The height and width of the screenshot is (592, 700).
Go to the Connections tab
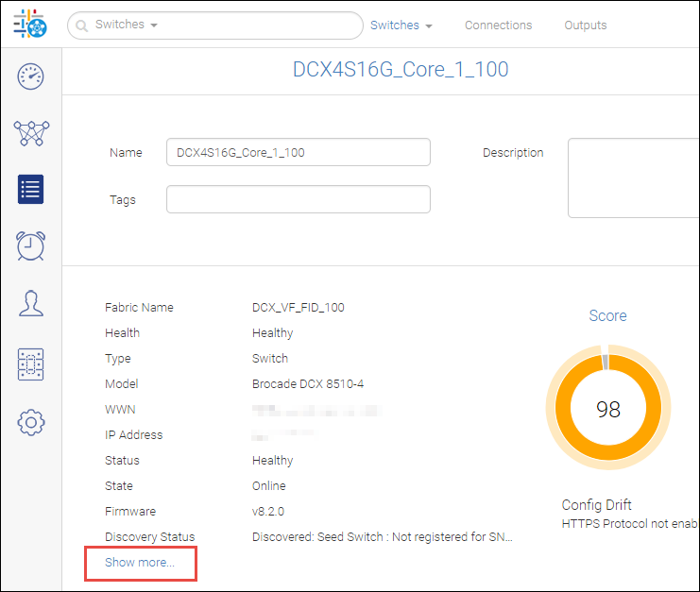[x=498, y=25]
